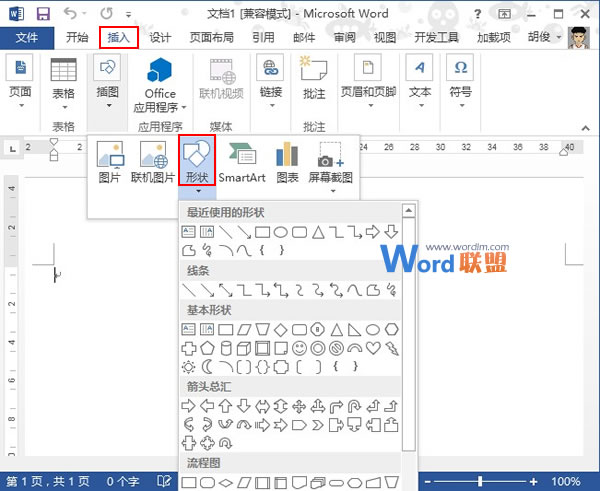Expand the 屏幕截图 screenshot dropdown
The image size is (600, 491).
coord(333,191)
